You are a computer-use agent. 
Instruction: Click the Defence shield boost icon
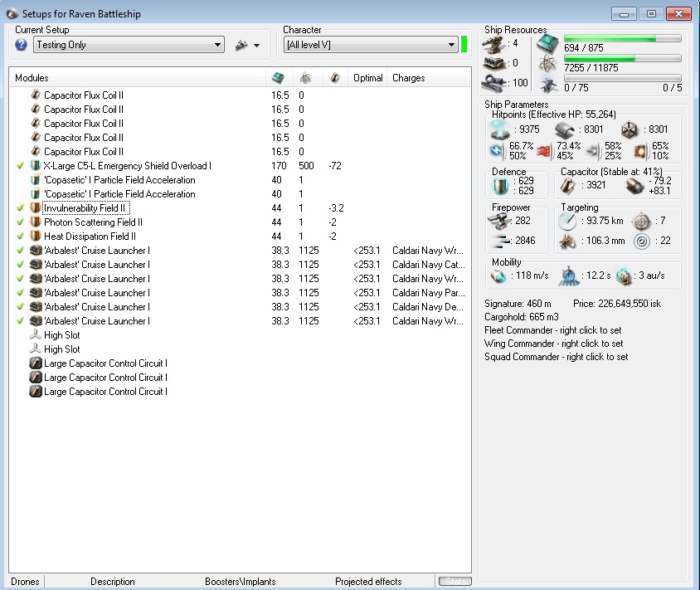(500, 186)
